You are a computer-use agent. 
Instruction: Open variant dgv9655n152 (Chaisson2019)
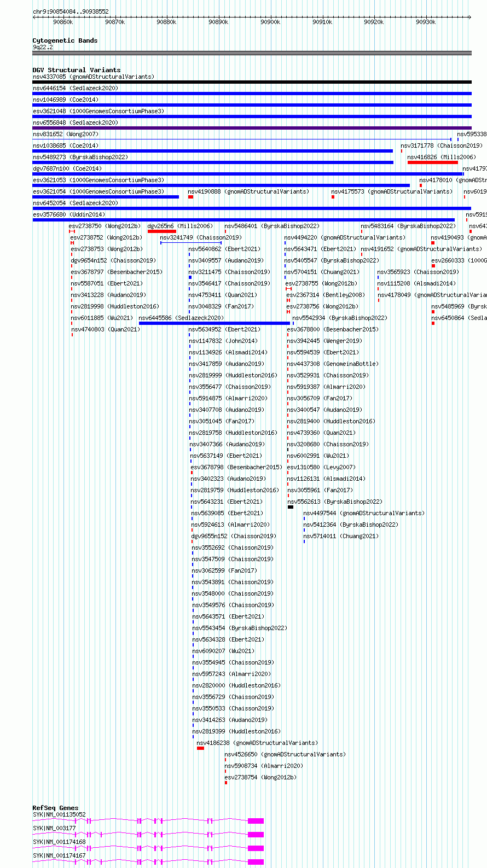click(x=234, y=536)
